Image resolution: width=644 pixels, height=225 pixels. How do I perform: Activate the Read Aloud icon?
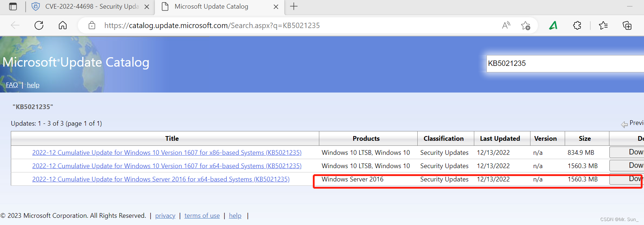pos(506,25)
